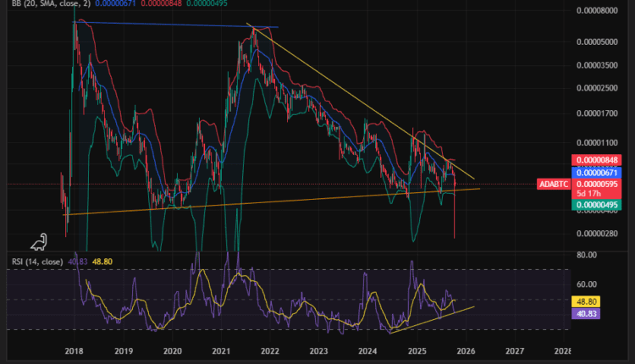The image size is (635, 364).
Task: Select the blue horizontal trendline between the peaks
Action: [x=169, y=25]
